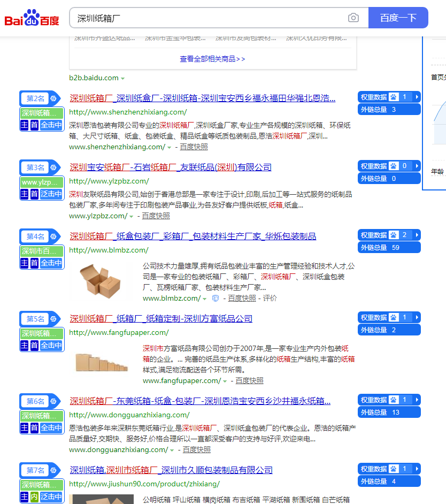View 百度快照 for www.dongguanzhixiang.com

[197, 449]
